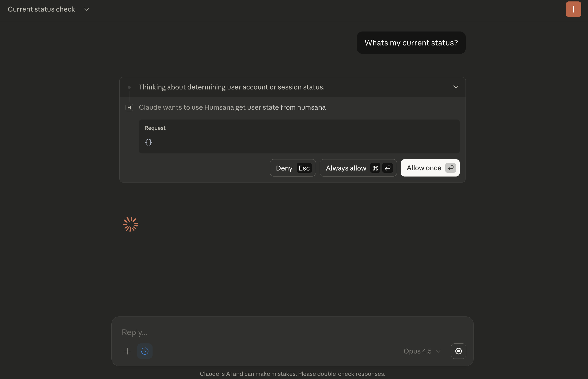
Task: Select the Whats my current status message bubble
Action: [x=411, y=43]
